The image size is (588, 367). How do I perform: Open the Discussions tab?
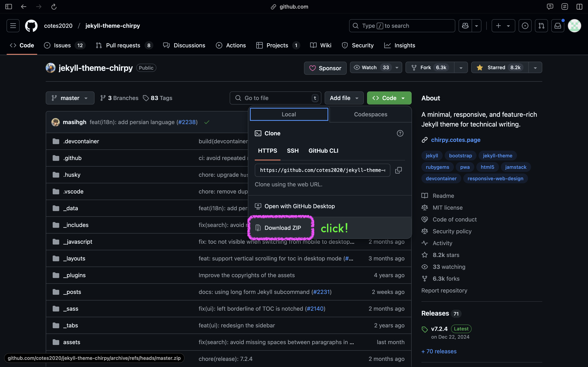(184, 45)
